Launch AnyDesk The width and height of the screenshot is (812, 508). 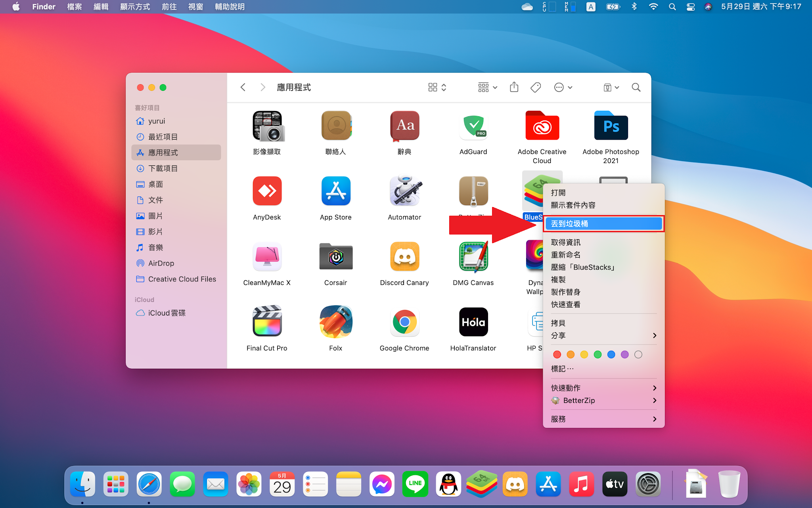pyautogui.click(x=266, y=191)
